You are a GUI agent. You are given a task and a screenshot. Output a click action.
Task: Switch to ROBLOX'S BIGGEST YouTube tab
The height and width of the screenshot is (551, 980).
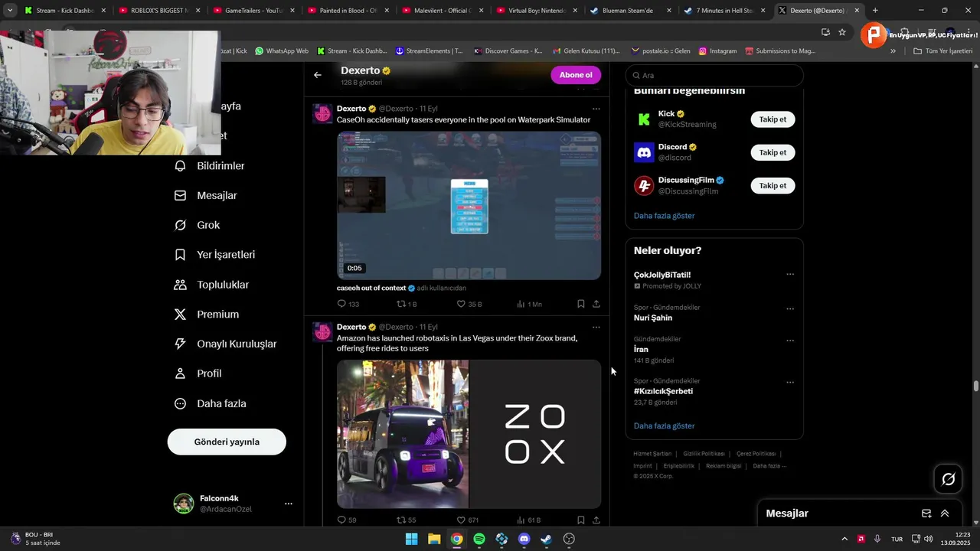click(159, 11)
